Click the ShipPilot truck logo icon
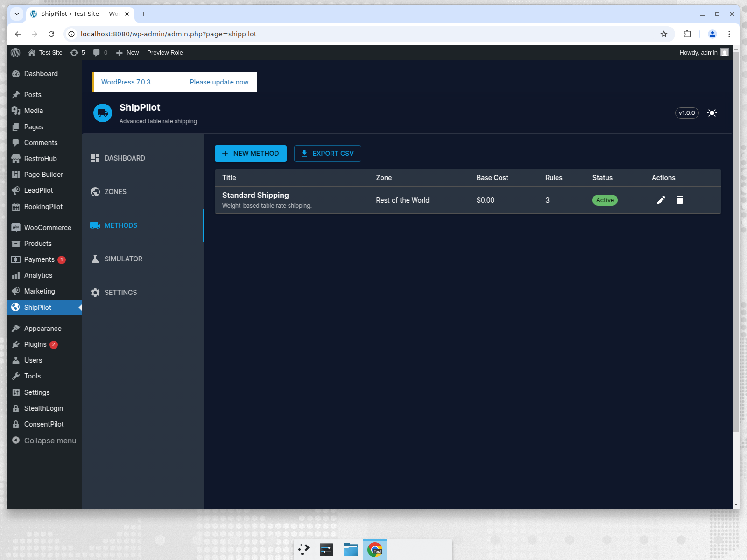The width and height of the screenshot is (747, 560). tap(103, 113)
